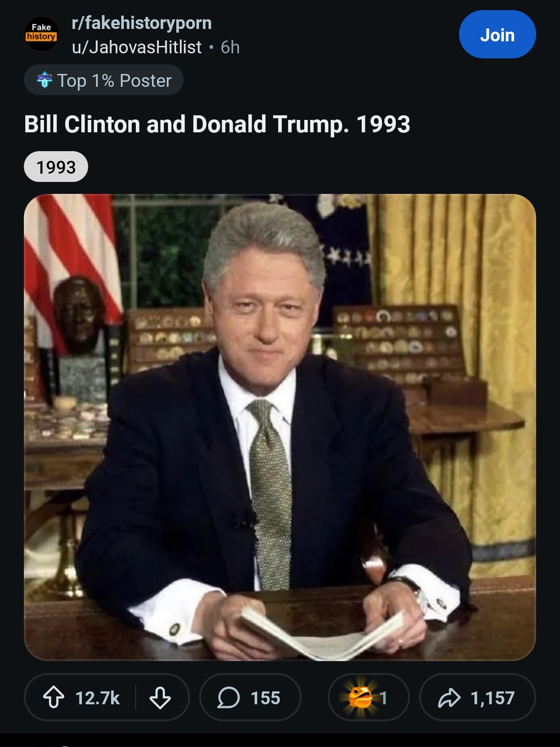Tap the 6h post timestamp
The width and height of the screenshot is (560, 747).
230,47
